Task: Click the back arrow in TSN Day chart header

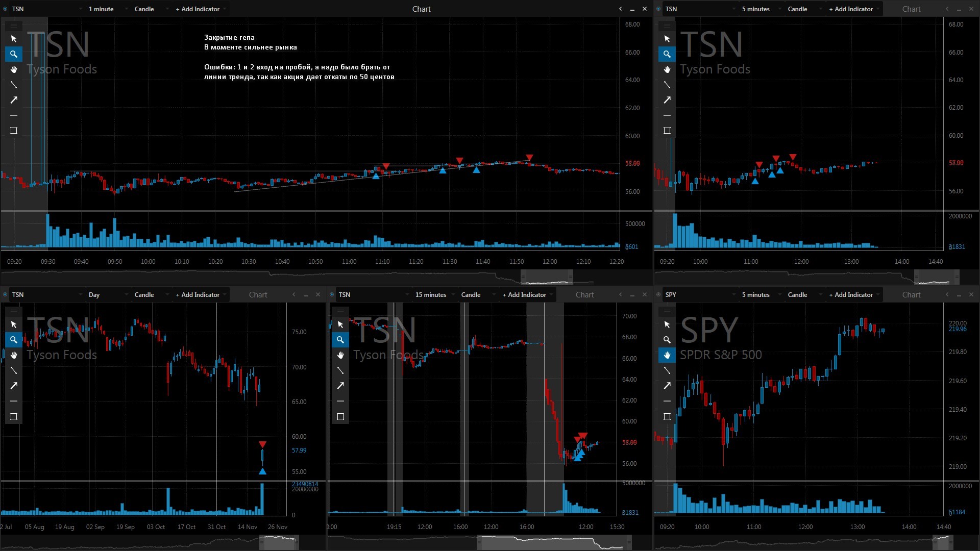Action: (x=294, y=295)
